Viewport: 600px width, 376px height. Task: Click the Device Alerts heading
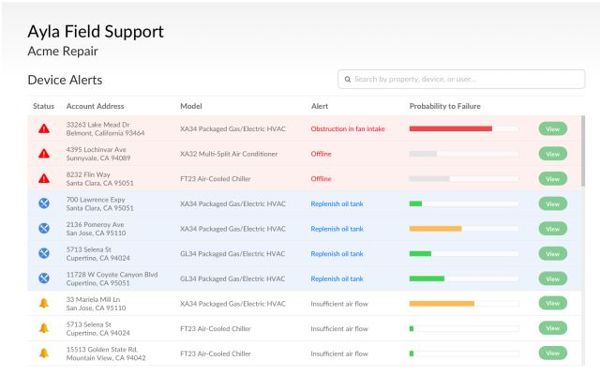point(65,80)
